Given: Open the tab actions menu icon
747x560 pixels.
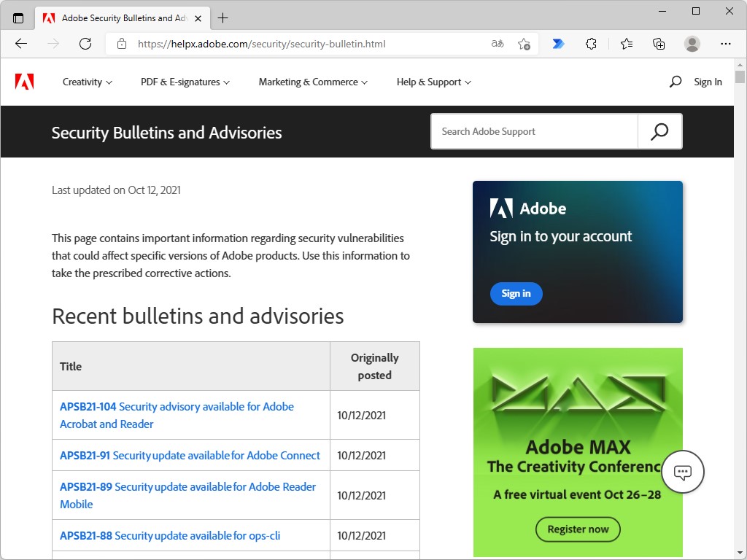Looking at the screenshot, I should 18,18.
